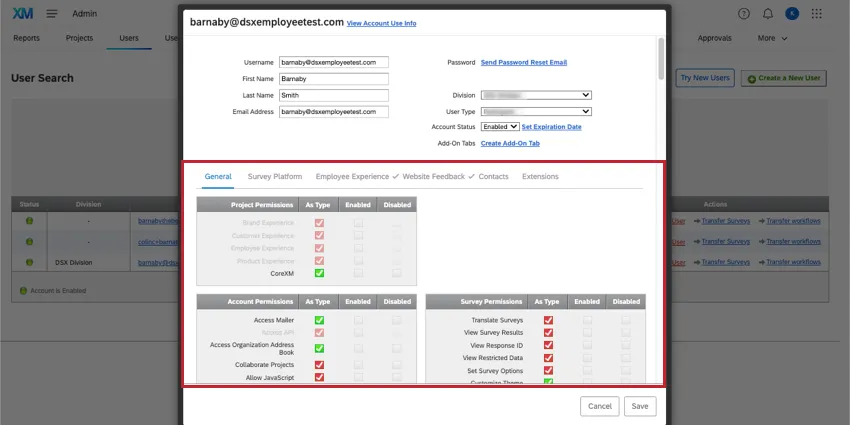
Task: Open the Account Status dropdown
Action: (499, 127)
